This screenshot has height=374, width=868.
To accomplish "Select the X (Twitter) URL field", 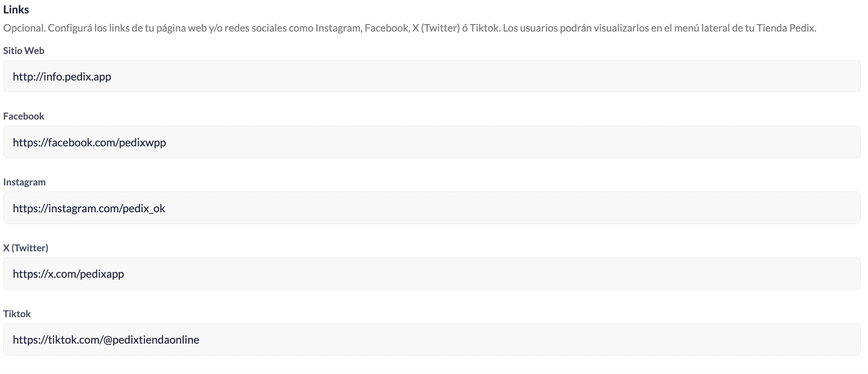I will point(432,274).
